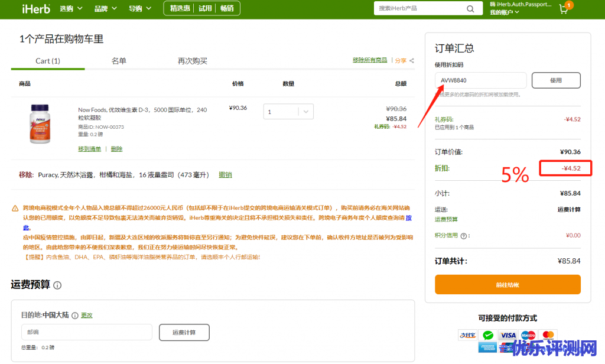605x364 pixels.
Task: Click the question mark icon beside 积分信用
Action: [x=465, y=236]
